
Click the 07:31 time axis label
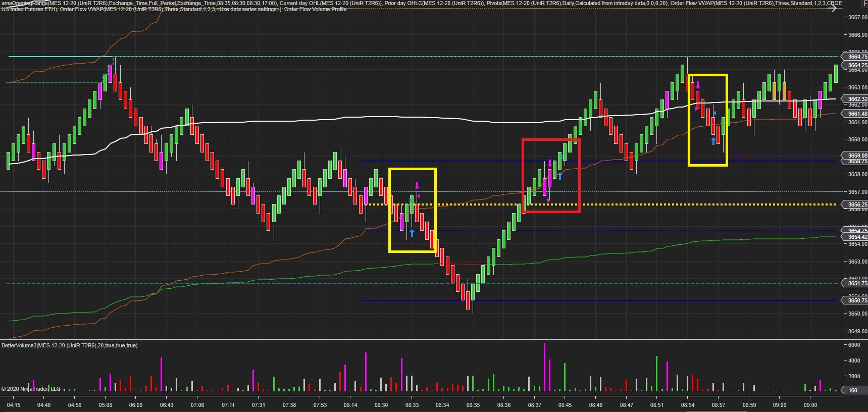tap(259, 405)
